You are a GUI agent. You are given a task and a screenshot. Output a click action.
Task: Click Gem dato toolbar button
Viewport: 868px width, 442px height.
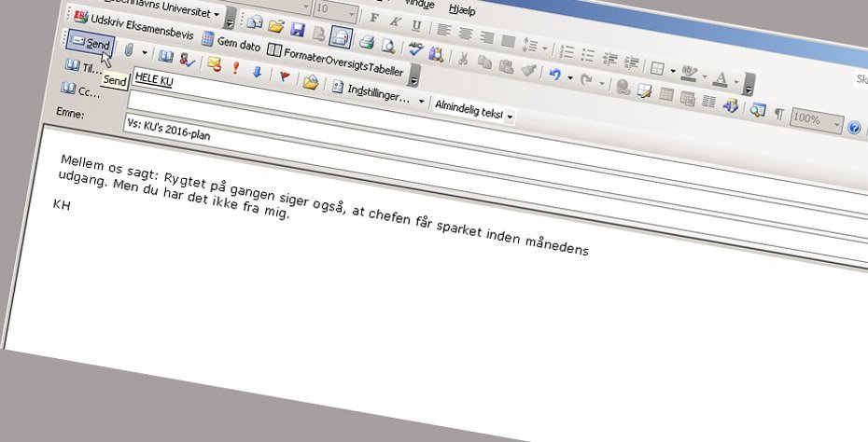231,41
